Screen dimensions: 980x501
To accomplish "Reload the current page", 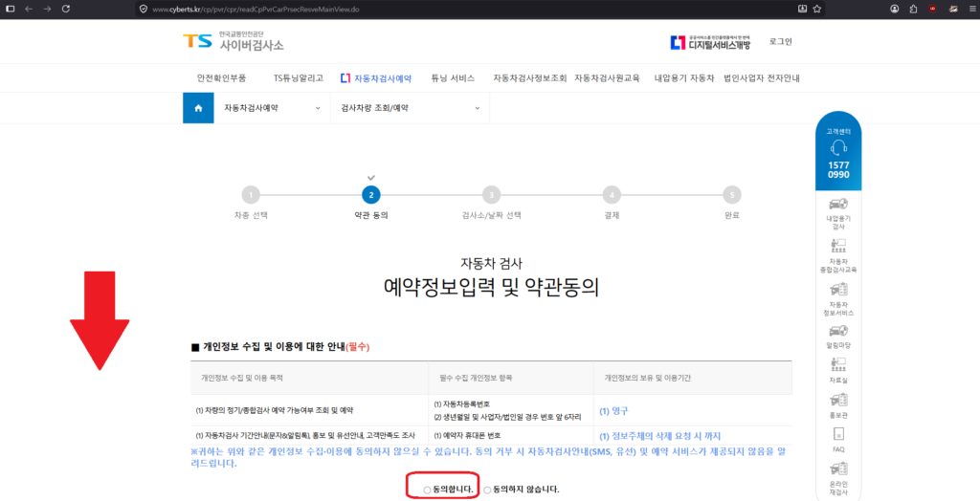I will (x=66, y=10).
